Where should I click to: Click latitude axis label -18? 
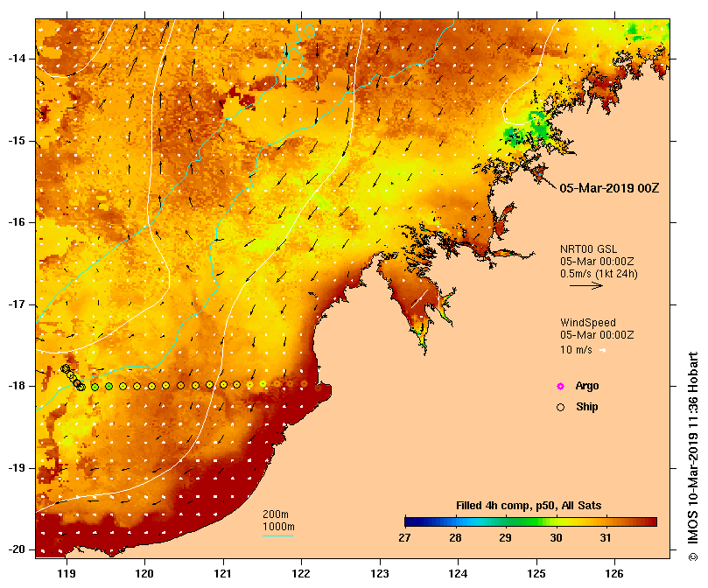[x=17, y=386]
